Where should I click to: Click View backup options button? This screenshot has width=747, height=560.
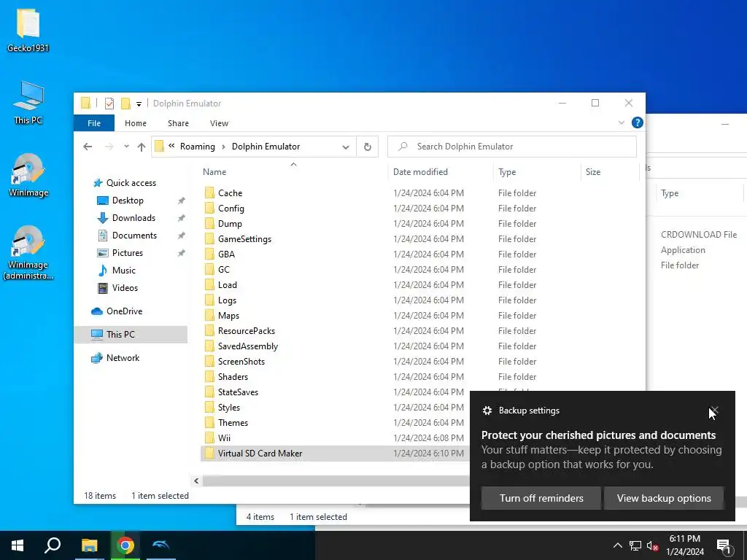click(664, 498)
